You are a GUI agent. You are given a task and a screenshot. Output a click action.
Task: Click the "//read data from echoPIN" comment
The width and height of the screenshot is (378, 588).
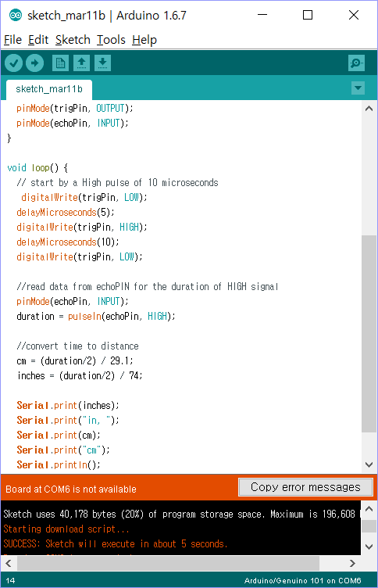[x=148, y=287]
